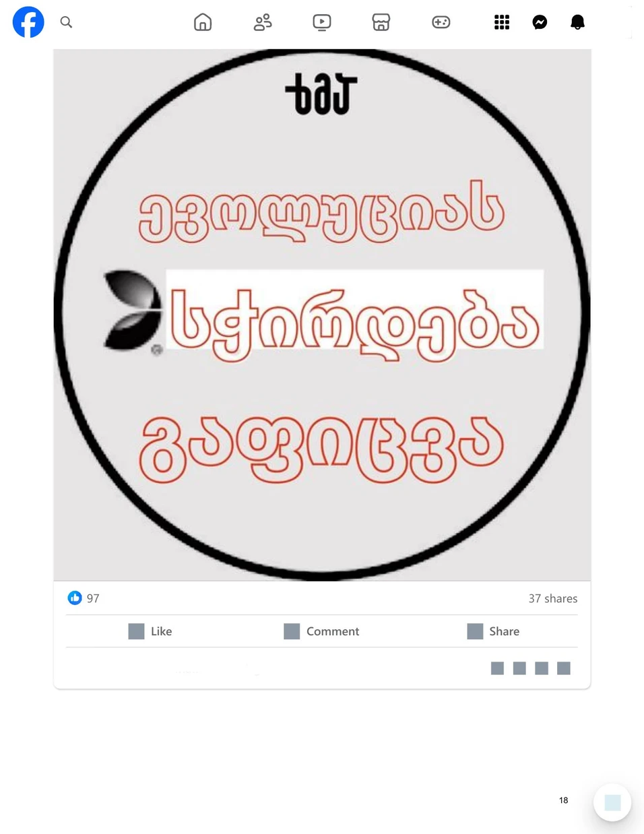Open the circular Georgian text post image
Viewport: 644px width, 834px height.
pyautogui.click(x=322, y=315)
